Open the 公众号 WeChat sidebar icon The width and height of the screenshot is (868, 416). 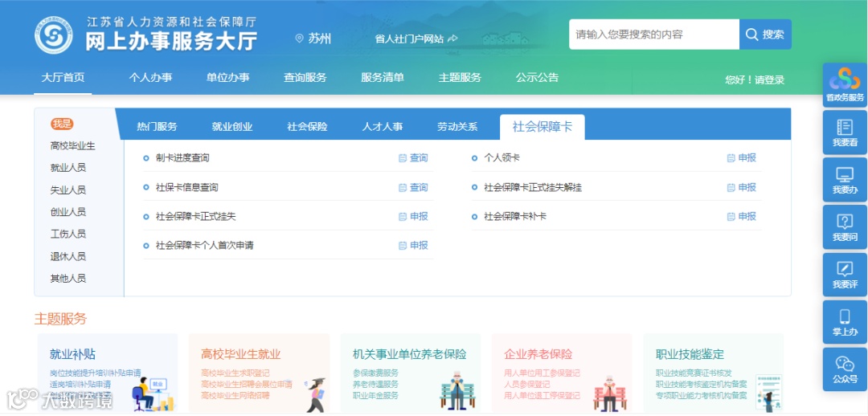(x=845, y=369)
